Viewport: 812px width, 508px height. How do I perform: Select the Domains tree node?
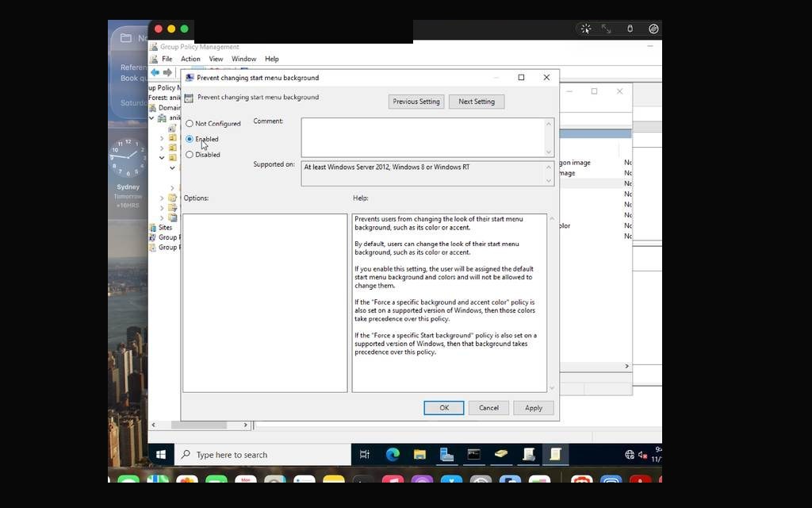169,108
